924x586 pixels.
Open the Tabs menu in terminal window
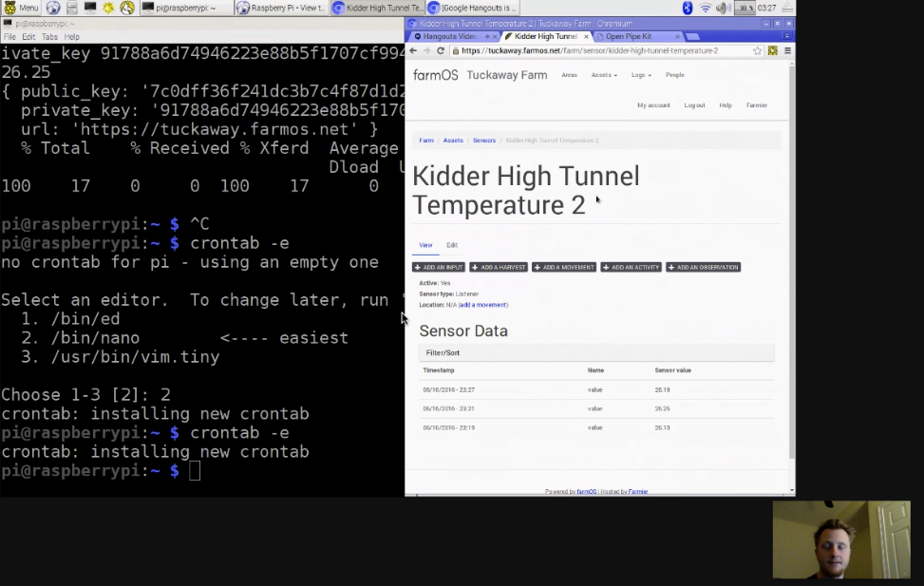[x=49, y=36]
